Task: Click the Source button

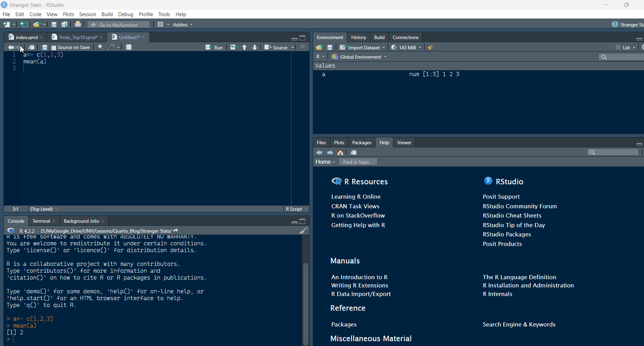Action: pyautogui.click(x=276, y=47)
